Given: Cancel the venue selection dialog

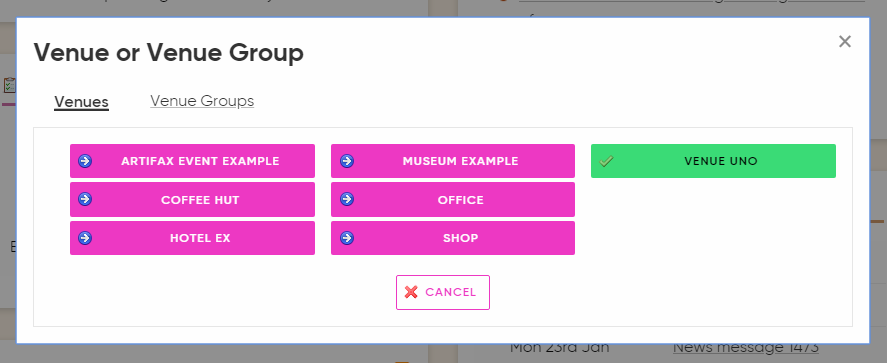Looking at the screenshot, I should 443,292.
